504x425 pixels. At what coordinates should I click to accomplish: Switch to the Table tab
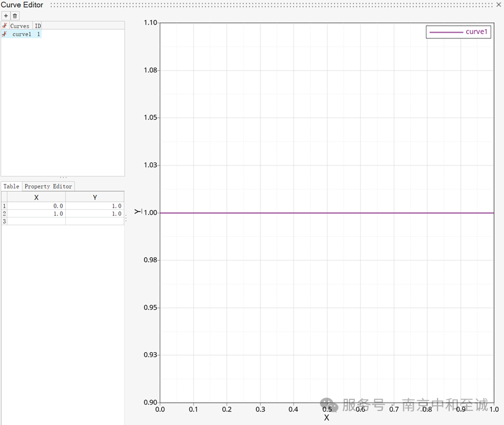11,187
